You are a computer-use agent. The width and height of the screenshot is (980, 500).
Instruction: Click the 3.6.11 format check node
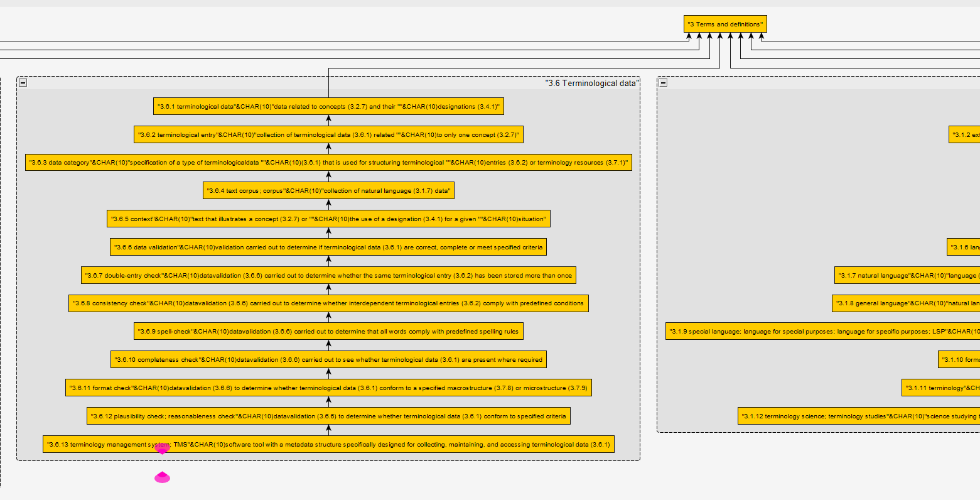[x=328, y=388]
